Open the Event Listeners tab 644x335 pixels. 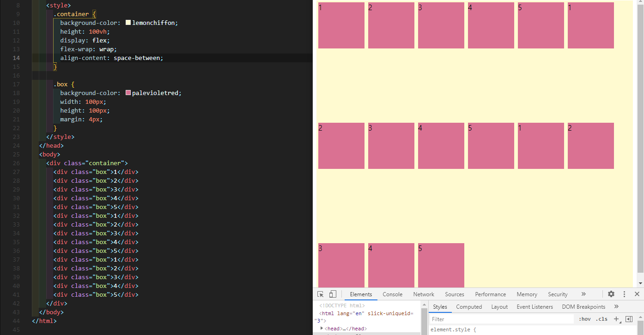click(x=535, y=306)
